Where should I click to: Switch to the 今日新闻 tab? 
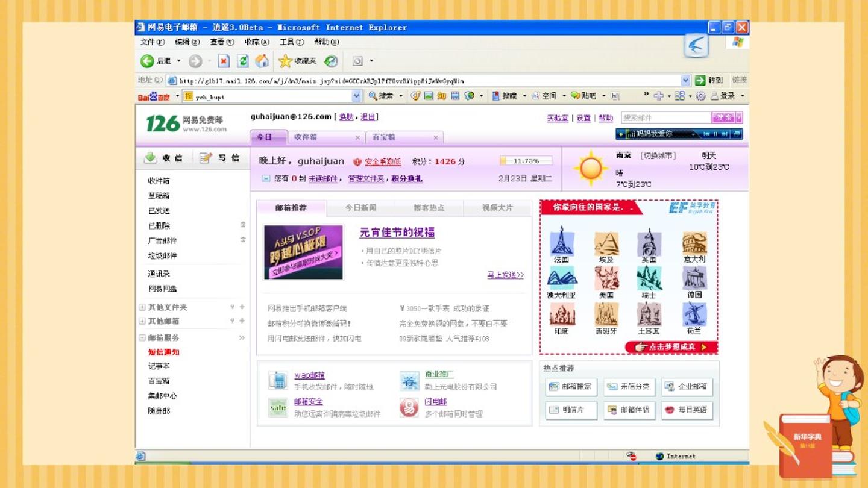click(x=361, y=208)
